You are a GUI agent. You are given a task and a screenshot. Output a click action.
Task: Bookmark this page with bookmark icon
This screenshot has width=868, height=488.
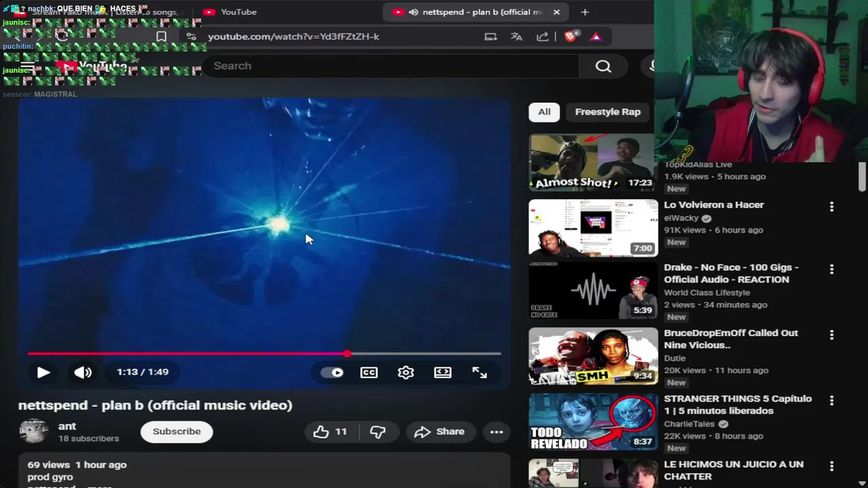161,37
